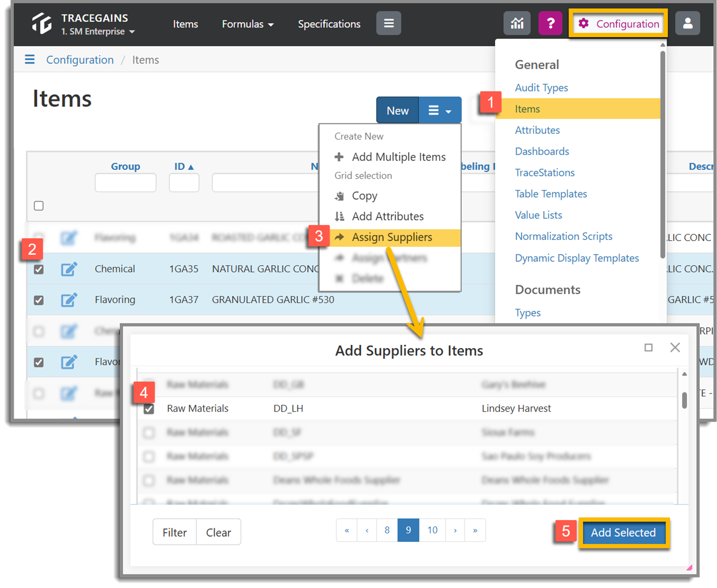
Task: Click the apps grid icon in top navigation
Action: 388,23
